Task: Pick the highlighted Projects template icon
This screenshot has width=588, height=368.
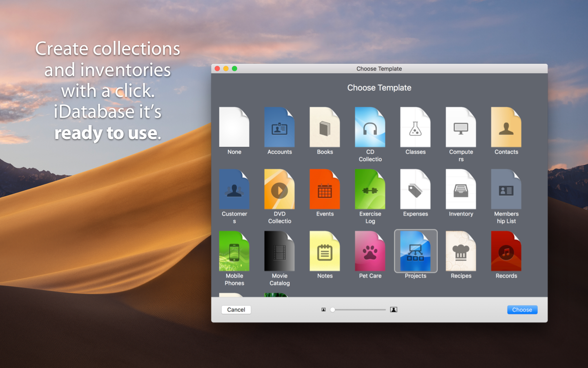Action: tap(415, 251)
